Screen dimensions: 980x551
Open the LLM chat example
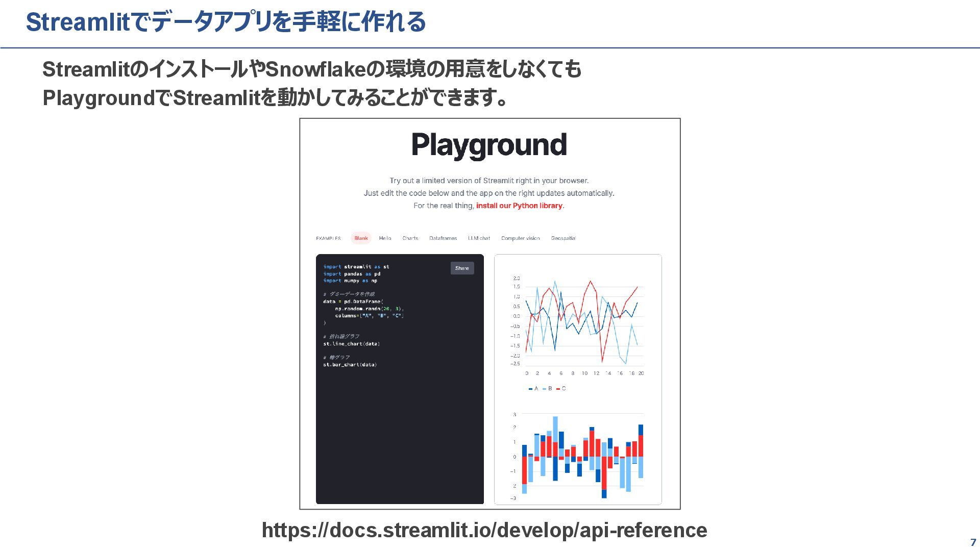[x=479, y=238]
